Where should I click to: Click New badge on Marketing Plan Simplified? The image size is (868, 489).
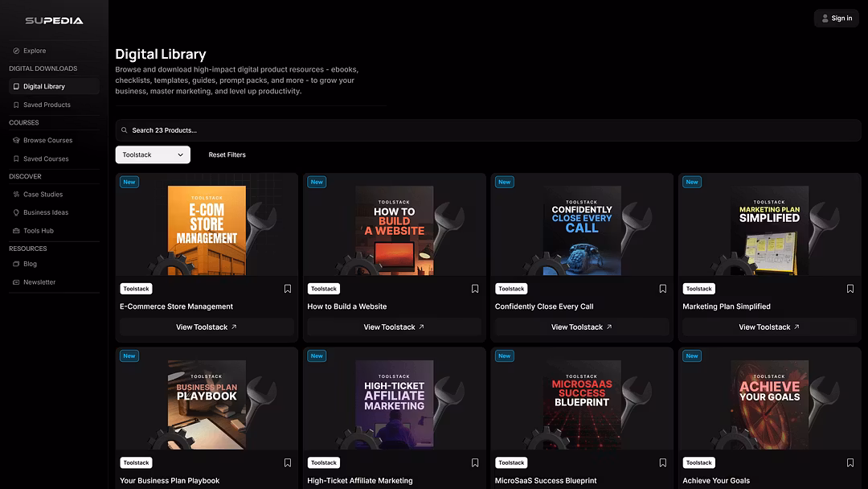pos(692,182)
